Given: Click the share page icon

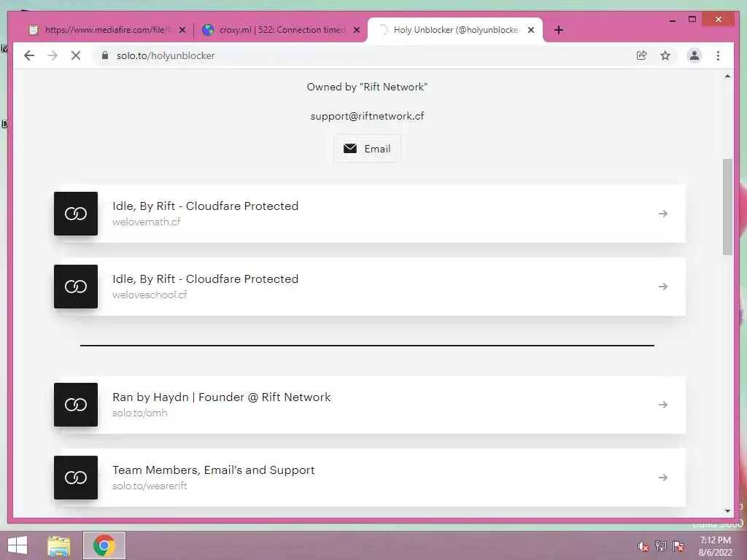Looking at the screenshot, I should [x=642, y=55].
